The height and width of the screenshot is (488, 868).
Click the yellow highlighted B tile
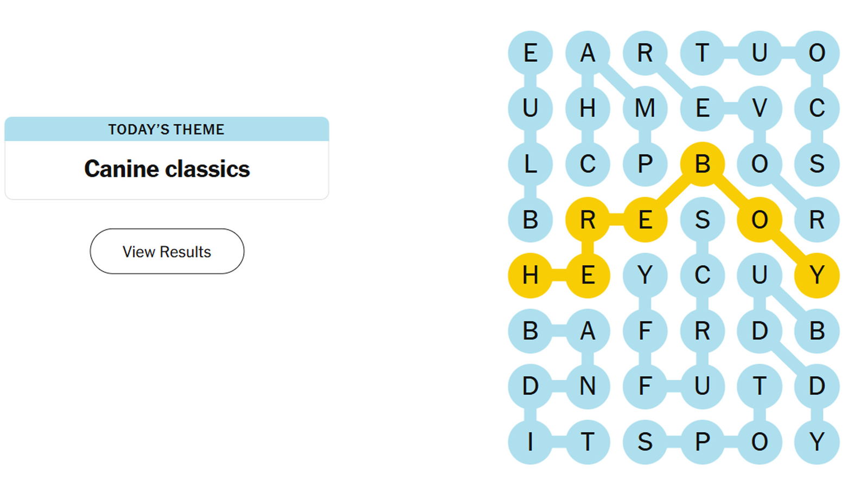tap(702, 164)
